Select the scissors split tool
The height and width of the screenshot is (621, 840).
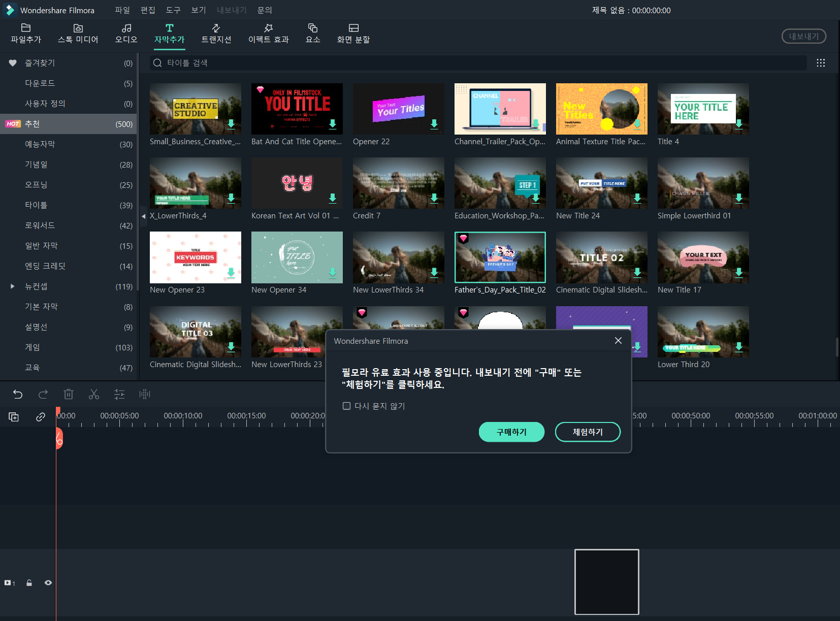[x=94, y=394]
